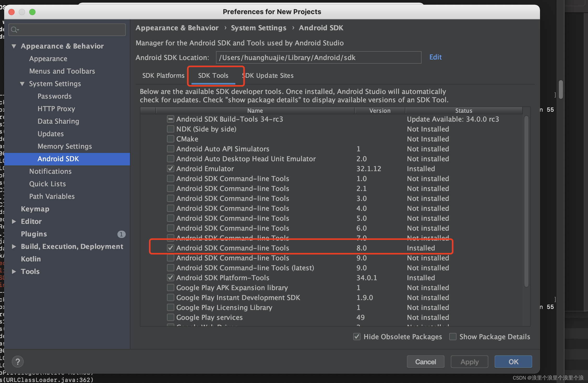Select Android Auto Desktop Head Unit Emulator row
The height and width of the screenshot is (383, 588).
331,159
